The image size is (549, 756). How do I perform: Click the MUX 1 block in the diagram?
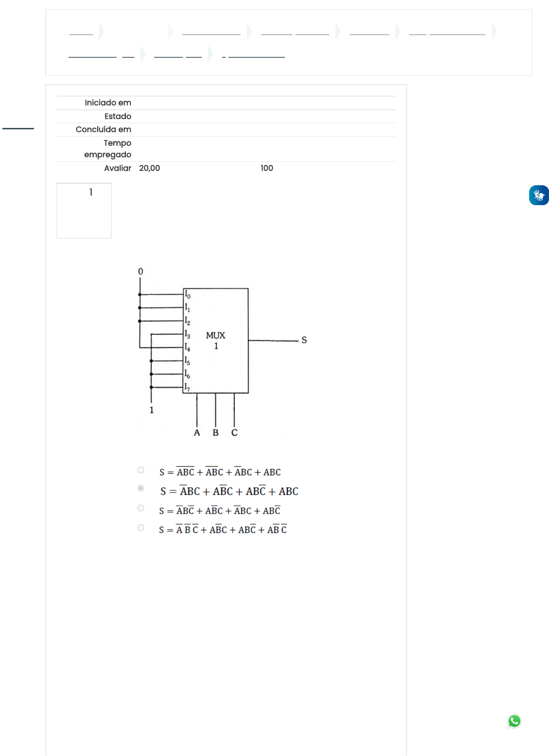pyautogui.click(x=216, y=340)
